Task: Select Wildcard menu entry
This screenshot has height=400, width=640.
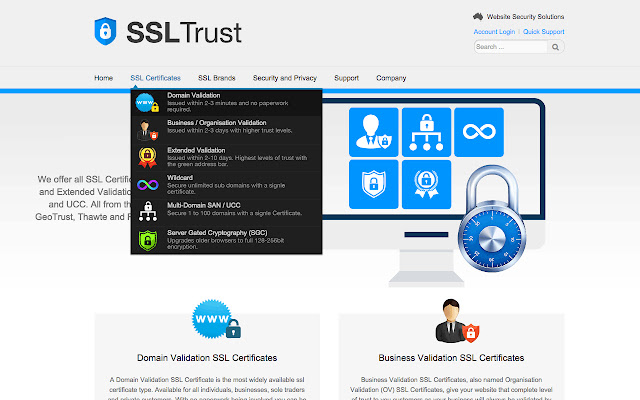Action: [227, 185]
